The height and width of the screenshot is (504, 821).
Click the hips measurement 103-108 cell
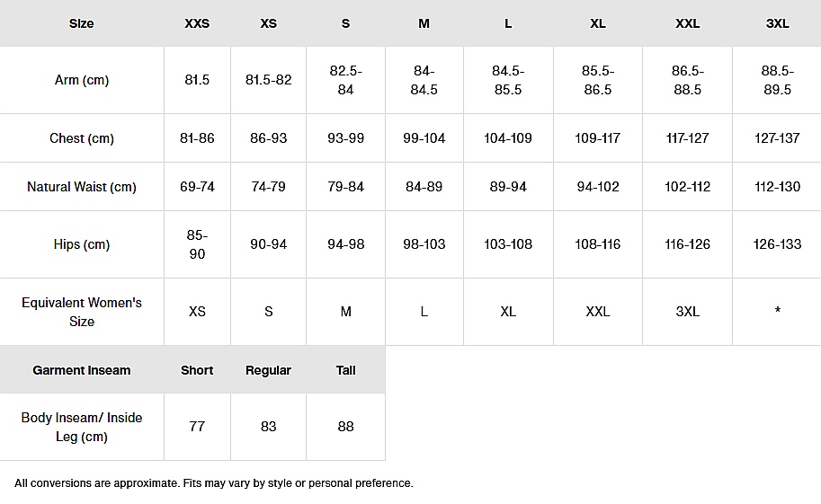click(x=508, y=244)
